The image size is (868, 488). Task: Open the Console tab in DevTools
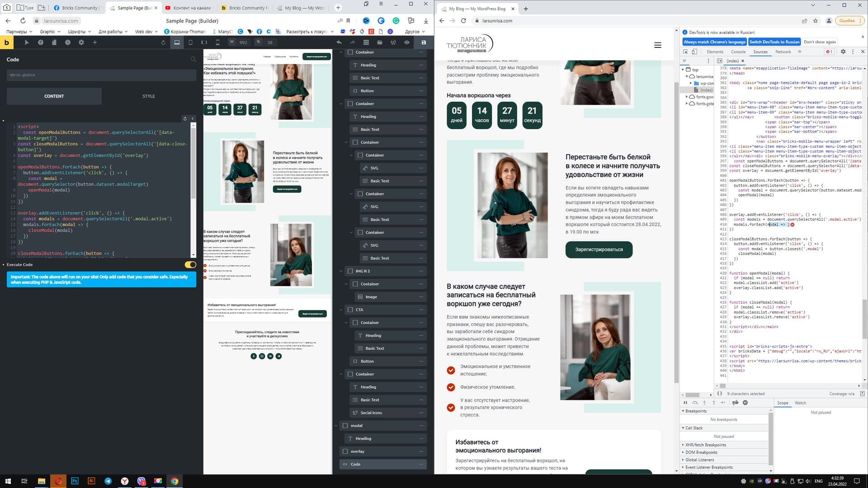[738, 52]
